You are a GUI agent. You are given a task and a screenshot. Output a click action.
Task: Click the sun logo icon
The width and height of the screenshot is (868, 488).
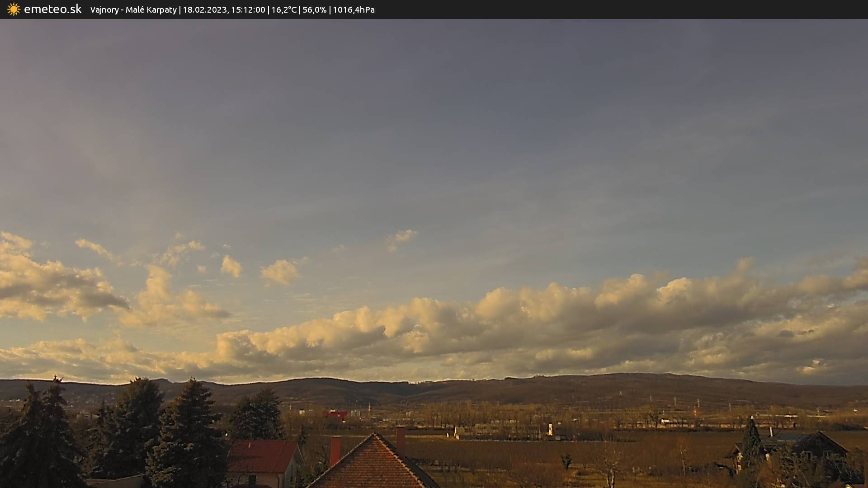click(x=14, y=9)
